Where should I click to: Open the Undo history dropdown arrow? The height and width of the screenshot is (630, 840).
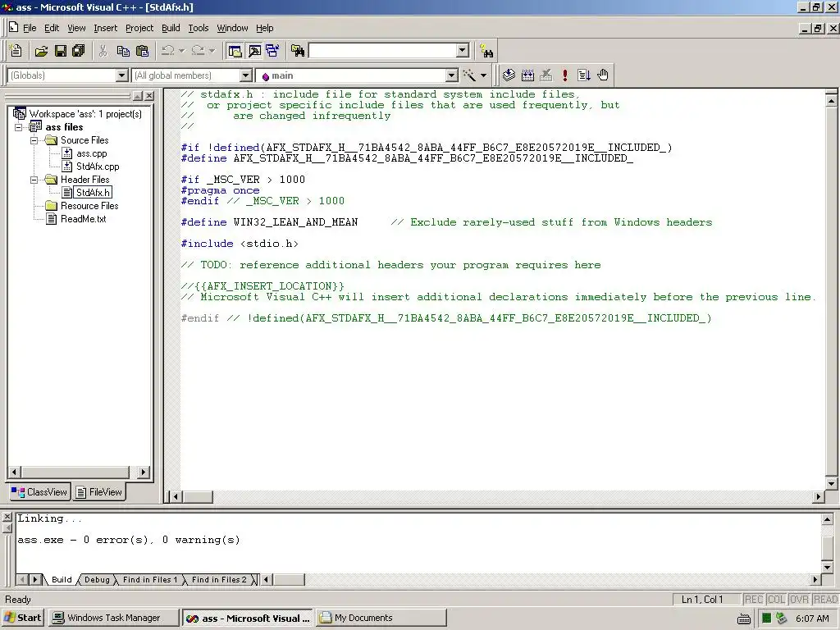point(181,51)
